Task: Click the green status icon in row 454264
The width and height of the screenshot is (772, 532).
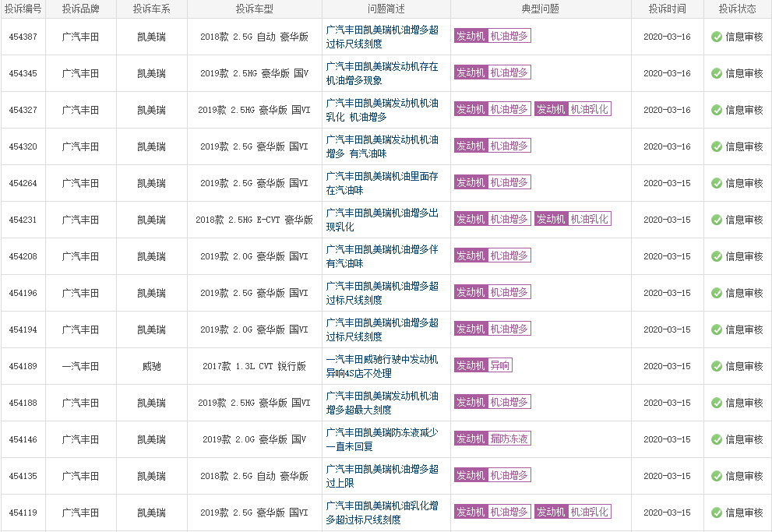Action: coord(717,183)
